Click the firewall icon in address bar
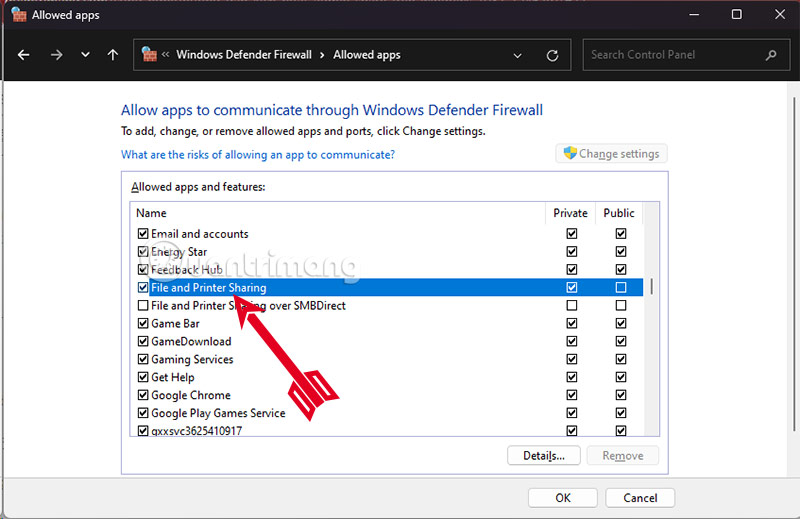 click(x=149, y=54)
